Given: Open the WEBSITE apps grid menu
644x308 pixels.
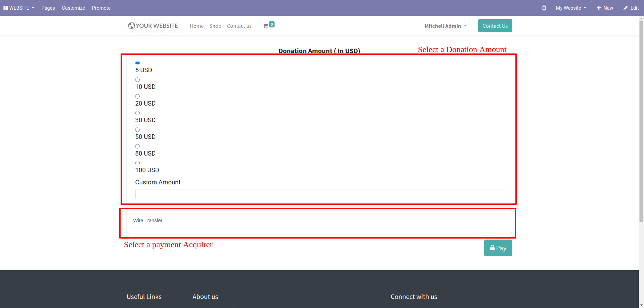Looking at the screenshot, I should tap(19, 8).
